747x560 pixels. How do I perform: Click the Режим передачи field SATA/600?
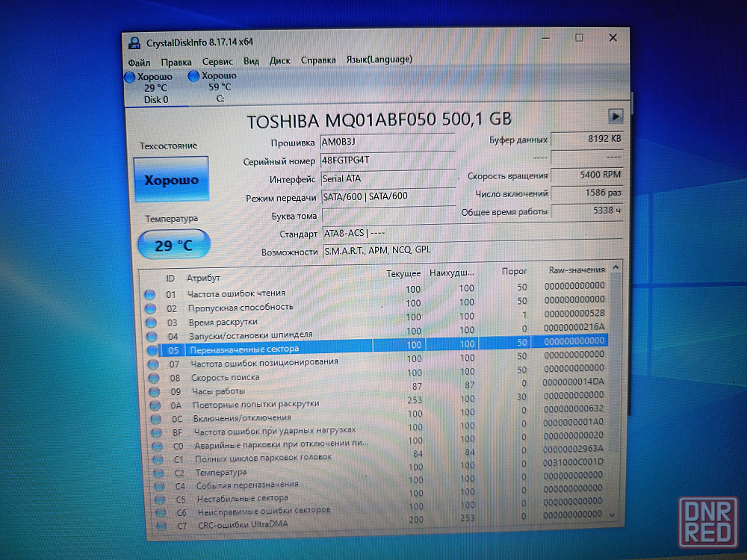(388, 196)
